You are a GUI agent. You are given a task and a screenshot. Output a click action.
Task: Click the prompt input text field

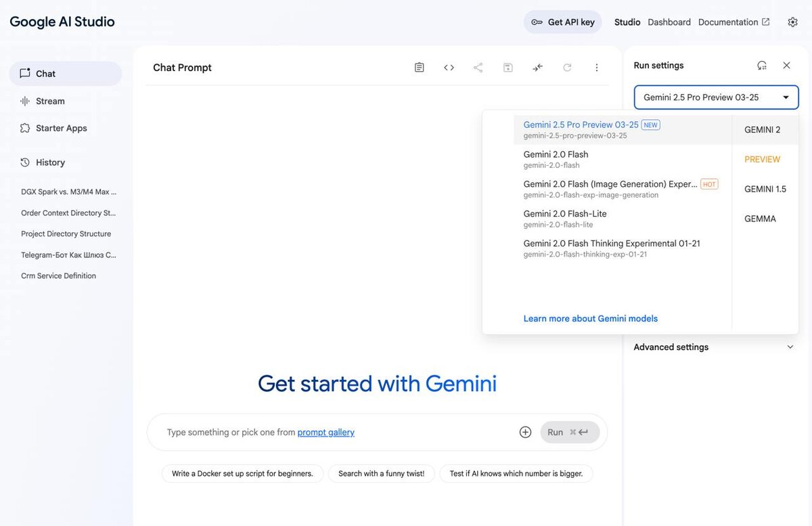click(x=338, y=433)
